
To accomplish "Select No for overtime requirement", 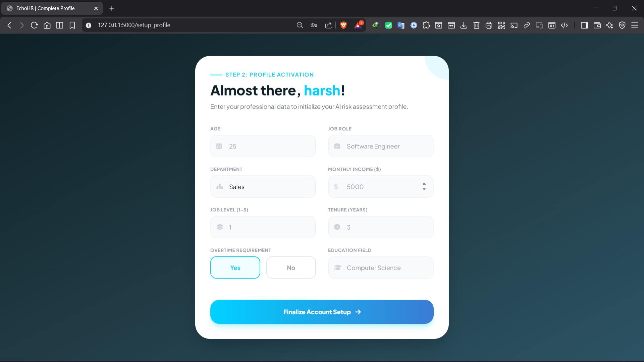I will [291, 267].
